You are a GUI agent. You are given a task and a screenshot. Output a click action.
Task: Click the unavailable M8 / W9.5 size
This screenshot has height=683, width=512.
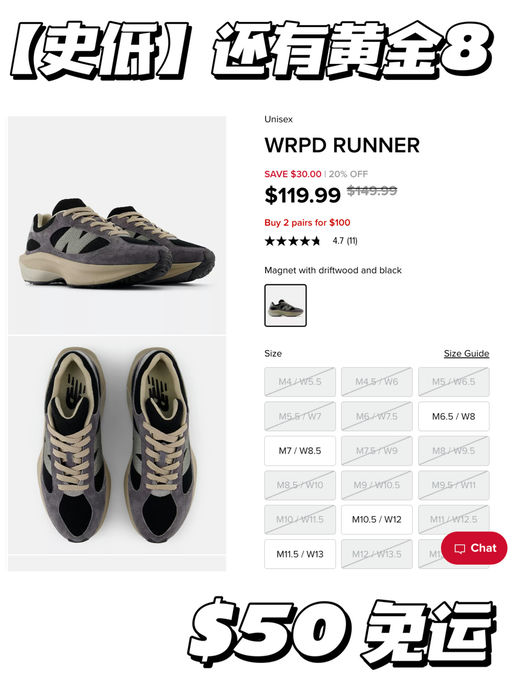(454, 451)
